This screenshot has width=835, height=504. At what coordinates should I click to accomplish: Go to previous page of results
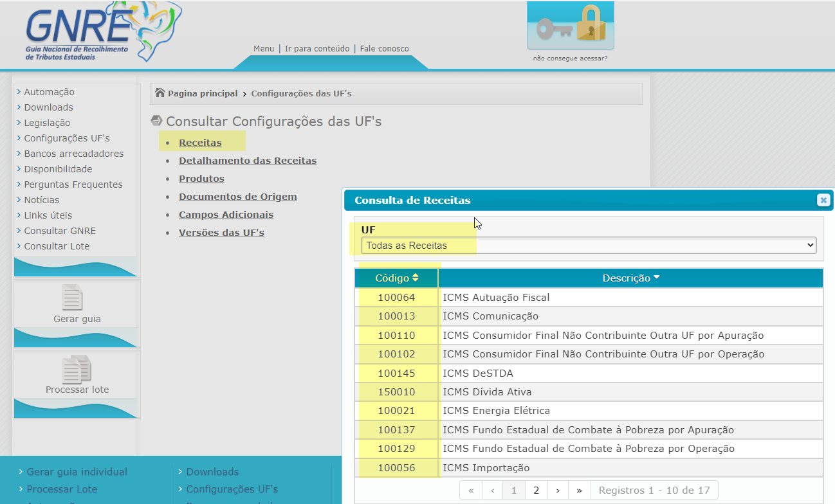(x=493, y=491)
